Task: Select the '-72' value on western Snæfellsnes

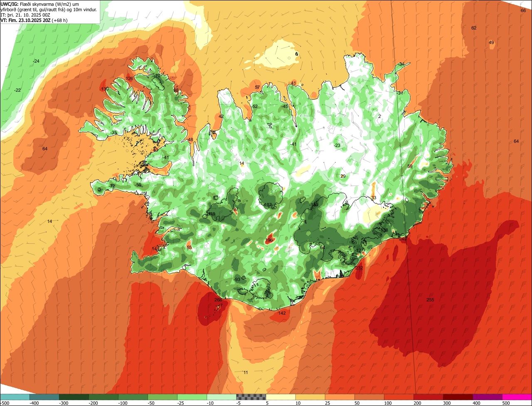Action: click(111, 186)
